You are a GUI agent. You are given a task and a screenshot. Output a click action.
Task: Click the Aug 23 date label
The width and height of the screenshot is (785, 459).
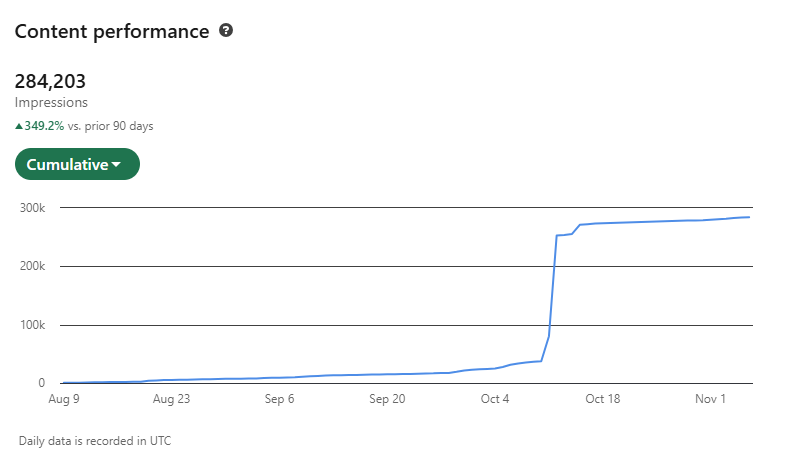170,398
